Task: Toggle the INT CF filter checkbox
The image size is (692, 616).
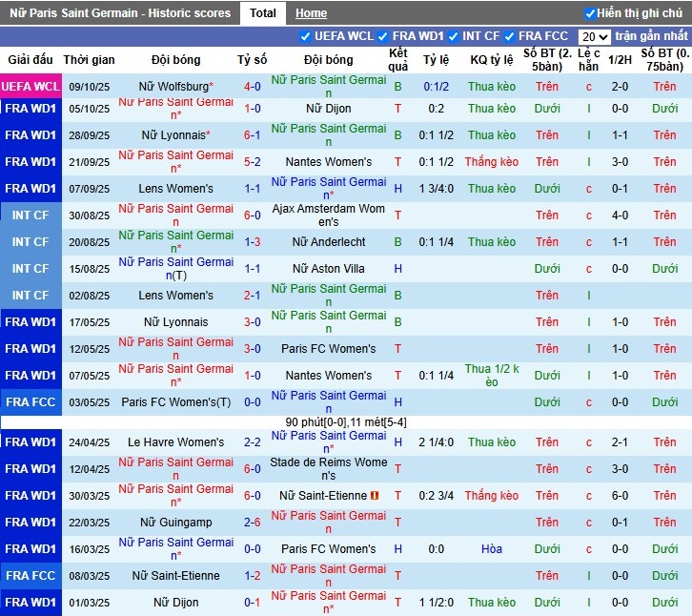Action: (453, 36)
